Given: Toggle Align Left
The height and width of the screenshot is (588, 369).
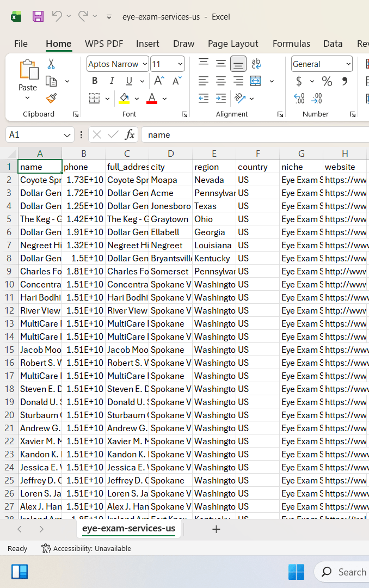Looking at the screenshot, I should tap(204, 81).
